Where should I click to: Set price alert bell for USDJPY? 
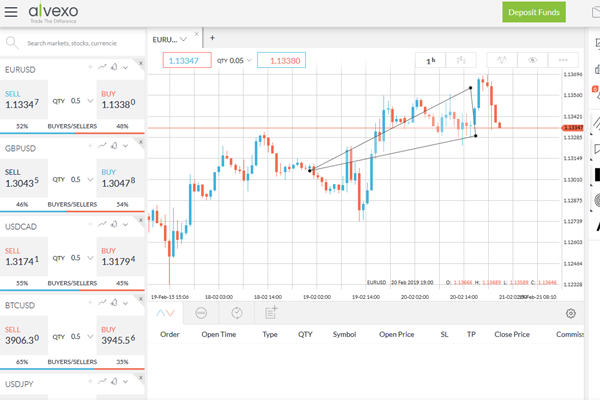point(114,381)
